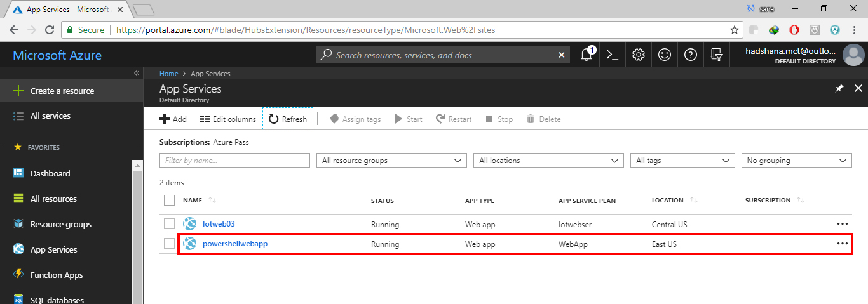Open the No grouping dropdown
This screenshot has height=304, width=868.
(x=797, y=161)
